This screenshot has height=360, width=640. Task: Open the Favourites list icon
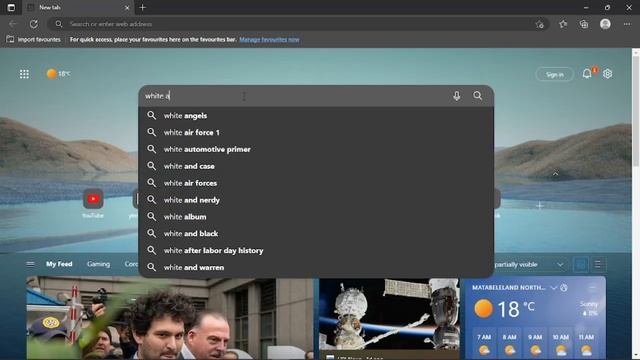click(x=563, y=24)
